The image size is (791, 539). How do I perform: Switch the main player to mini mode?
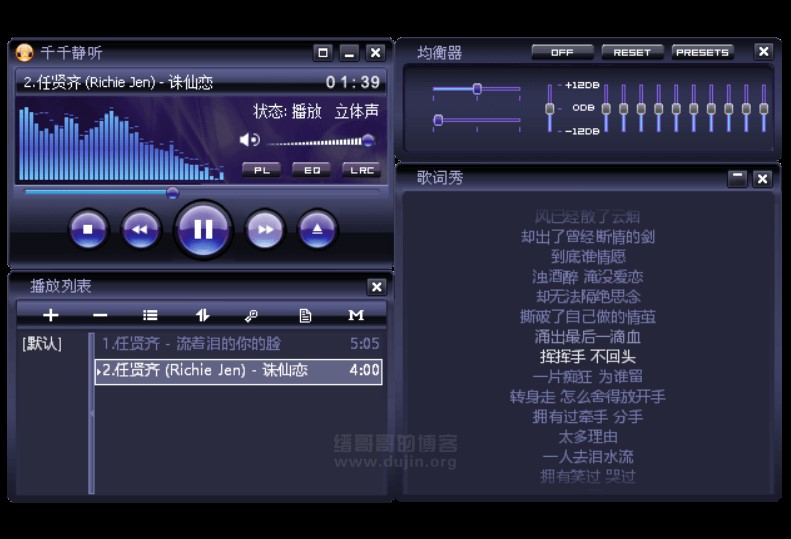pyautogui.click(x=323, y=52)
